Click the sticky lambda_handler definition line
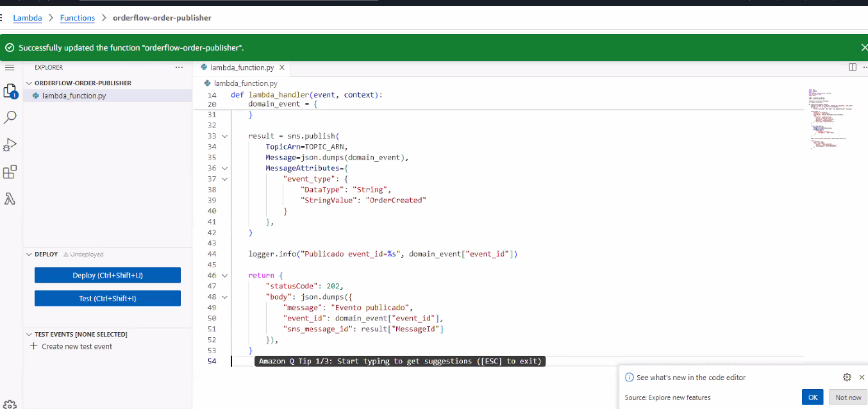The width and height of the screenshot is (868, 409). pos(306,95)
